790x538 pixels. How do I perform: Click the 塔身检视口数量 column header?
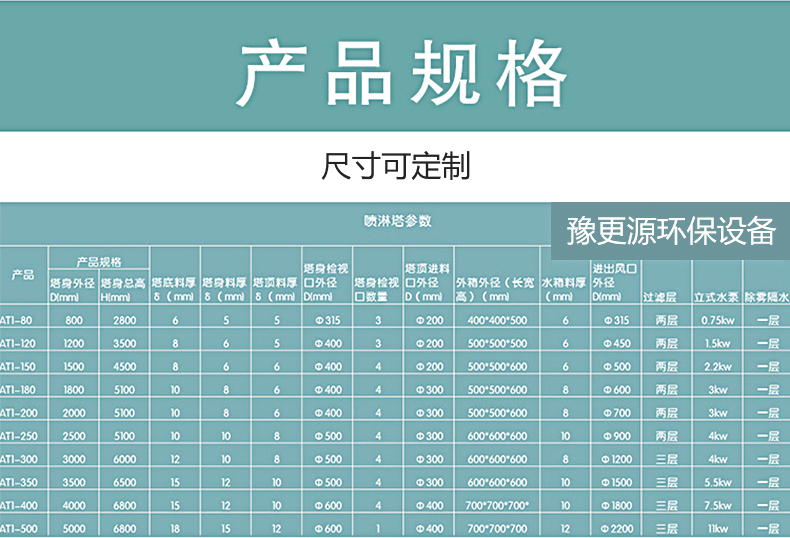(x=377, y=290)
